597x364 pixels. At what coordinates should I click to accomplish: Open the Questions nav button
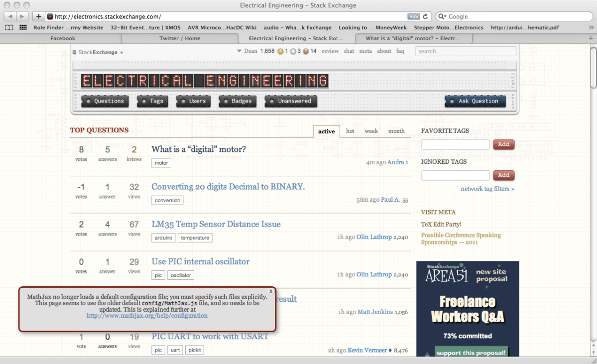pos(105,101)
